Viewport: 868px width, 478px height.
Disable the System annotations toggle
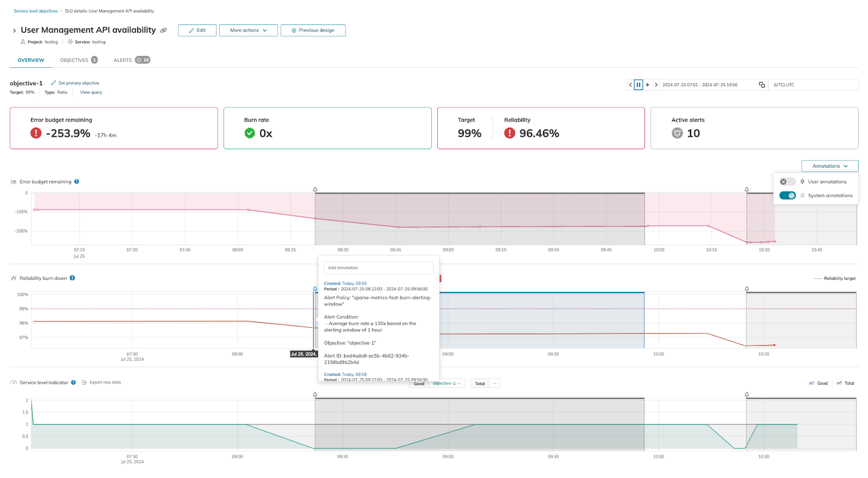[x=787, y=195]
